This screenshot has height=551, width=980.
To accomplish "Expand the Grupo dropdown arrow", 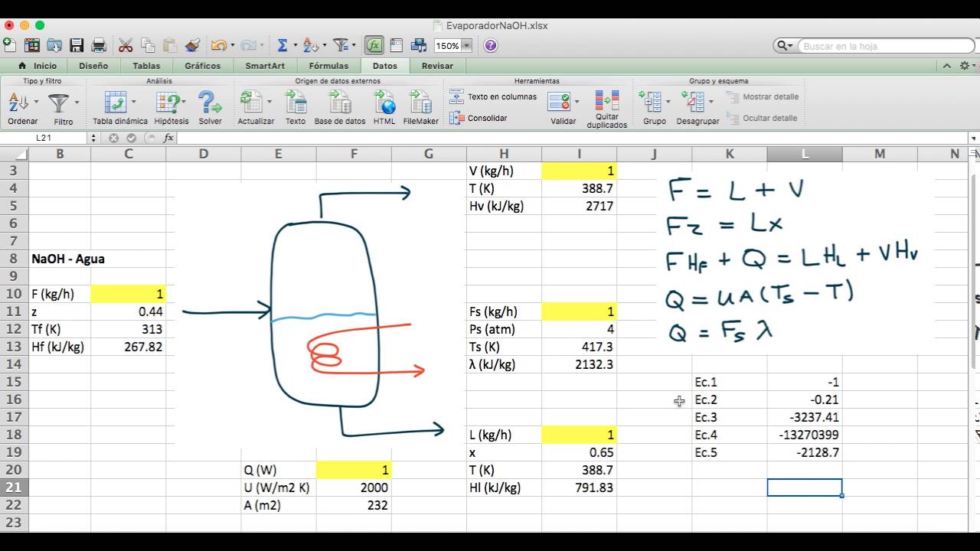I will coord(668,101).
